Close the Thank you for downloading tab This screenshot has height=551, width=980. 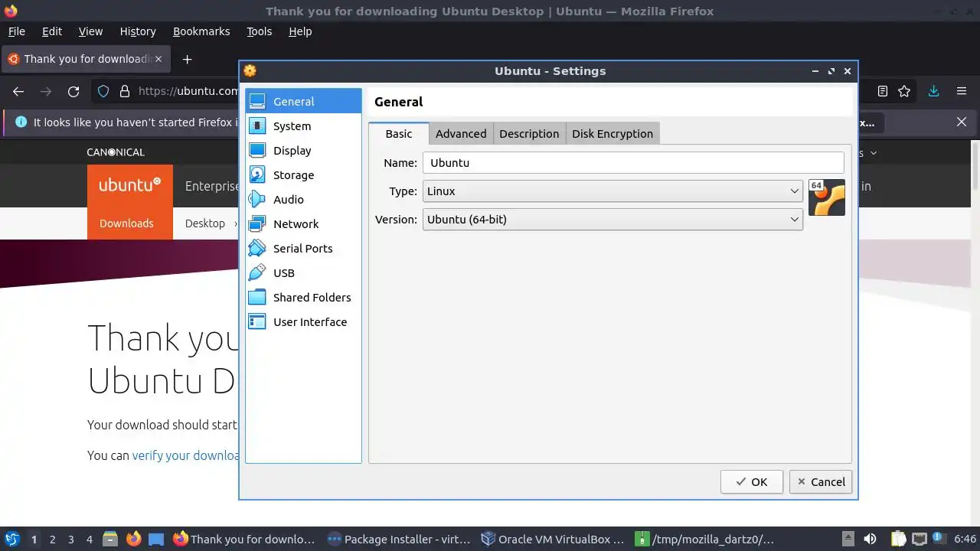pyautogui.click(x=159, y=59)
